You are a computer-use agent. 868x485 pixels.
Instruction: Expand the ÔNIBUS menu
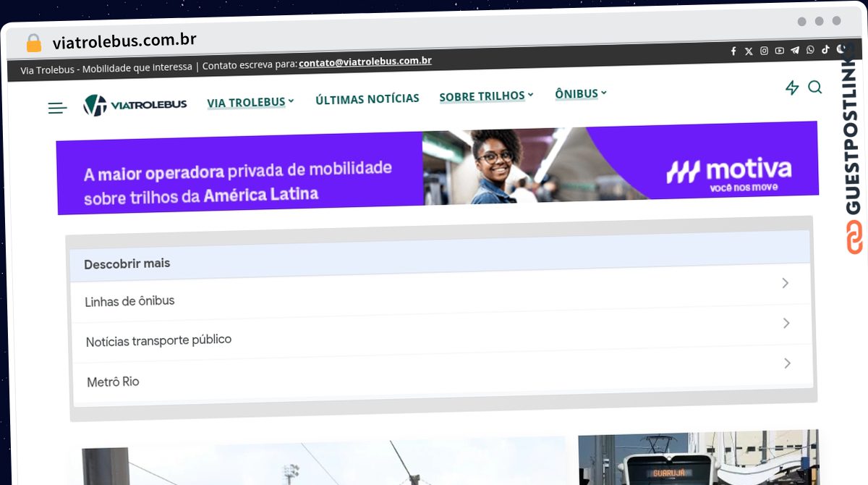click(581, 93)
